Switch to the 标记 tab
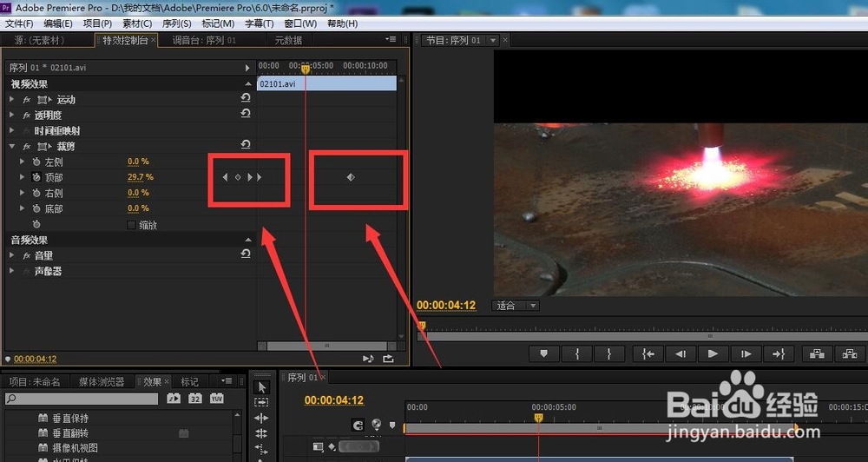868x462 pixels. pyautogui.click(x=189, y=382)
